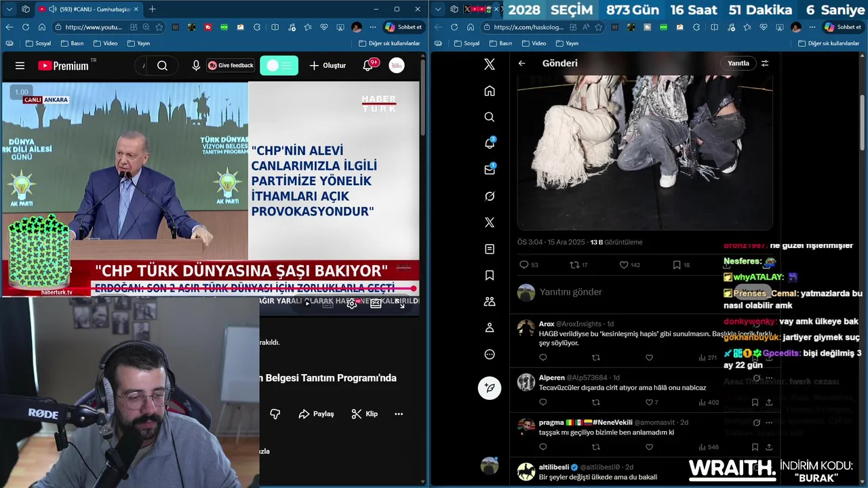The width and height of the screenshot is (868, 488).
Task: Click the Klip scissors button
Action: point(365,413)
